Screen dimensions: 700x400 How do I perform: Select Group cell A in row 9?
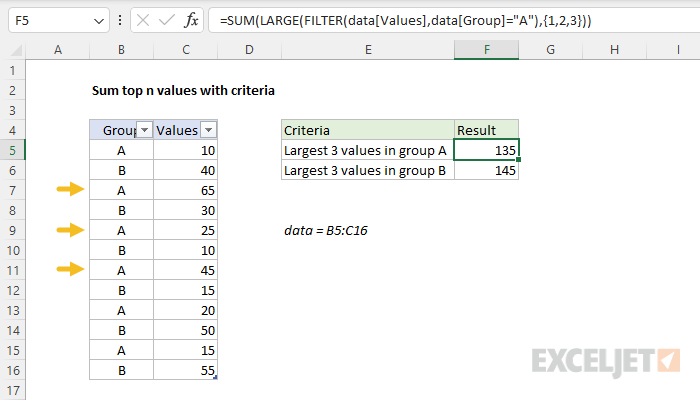point(121,230)
